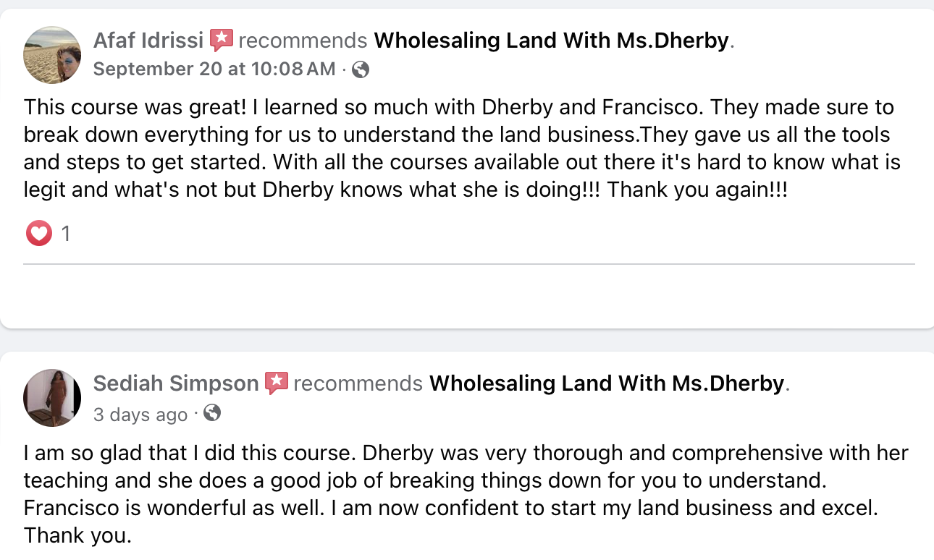Open the 3 days ago timestamp
The height and width of the screenshot is (560, 934).
pyautogui.click(x=140, y=415)
